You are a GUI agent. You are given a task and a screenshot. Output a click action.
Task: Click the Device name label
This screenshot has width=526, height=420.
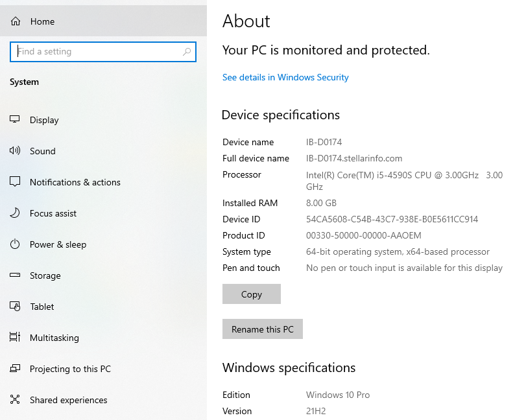coord(248,142)
